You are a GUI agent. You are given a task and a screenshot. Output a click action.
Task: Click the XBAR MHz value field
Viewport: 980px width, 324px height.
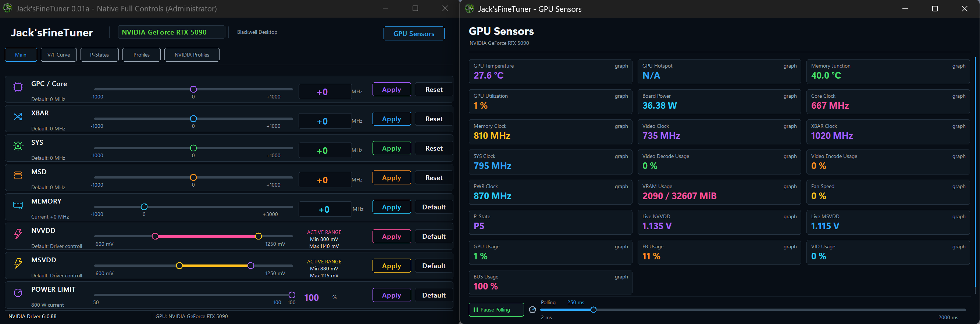pyautogui.click(x=325, y=121)
